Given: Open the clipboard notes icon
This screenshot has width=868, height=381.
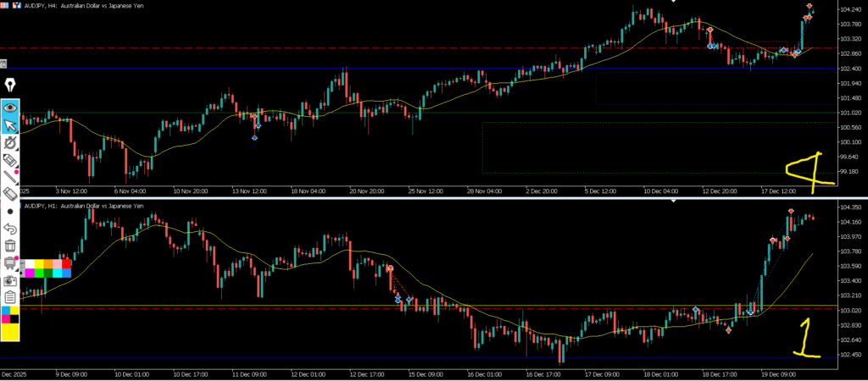Looking at the screenshot, I should click(10, 297).
